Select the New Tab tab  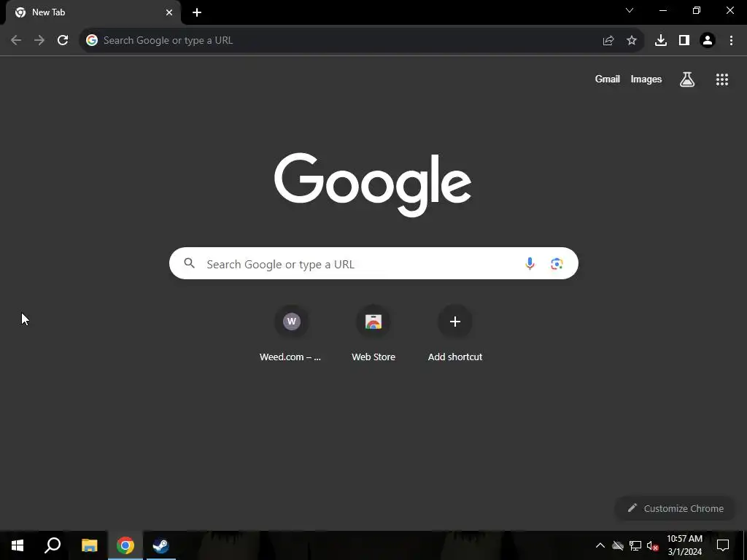pos(93,12)
